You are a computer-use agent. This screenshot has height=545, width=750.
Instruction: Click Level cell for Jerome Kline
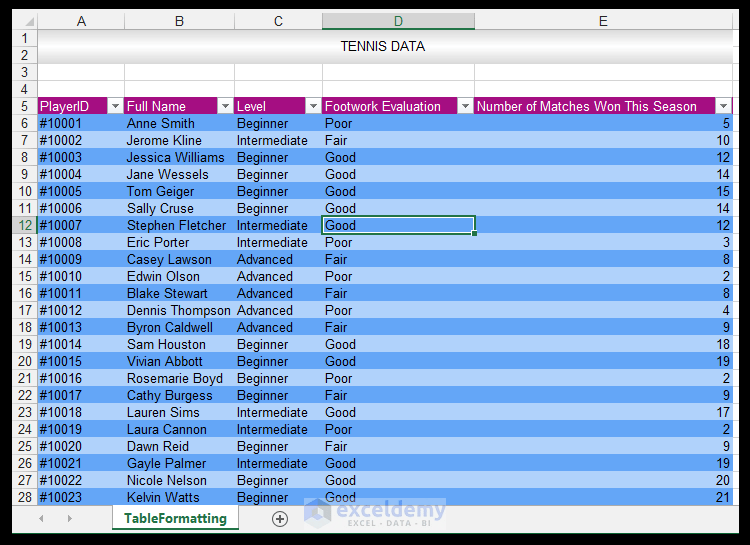coord(278,140)
